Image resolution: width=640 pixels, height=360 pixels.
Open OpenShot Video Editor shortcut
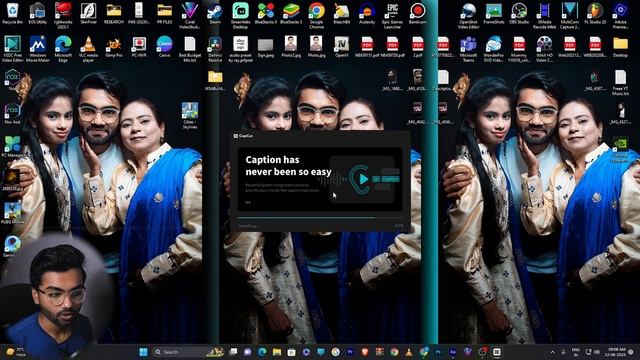468,15
